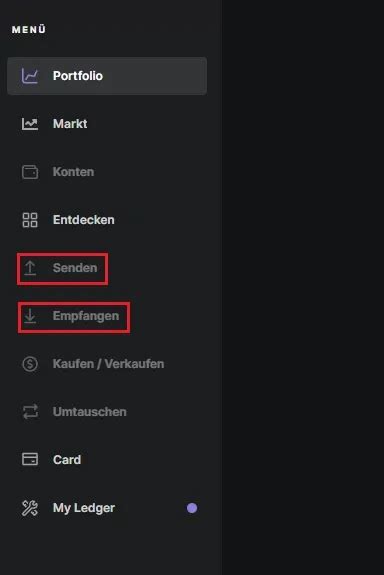The image size is (384, 575).
Task: Choose Empfangen to receive funds
Action: (86, 316)
